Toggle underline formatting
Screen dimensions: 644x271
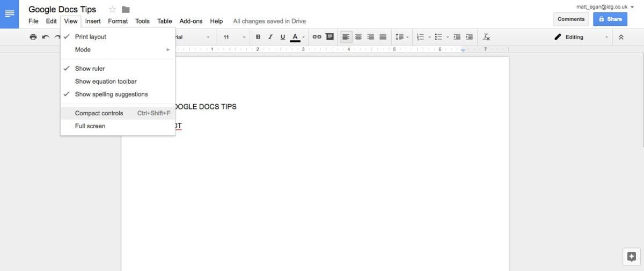point(283,37)
